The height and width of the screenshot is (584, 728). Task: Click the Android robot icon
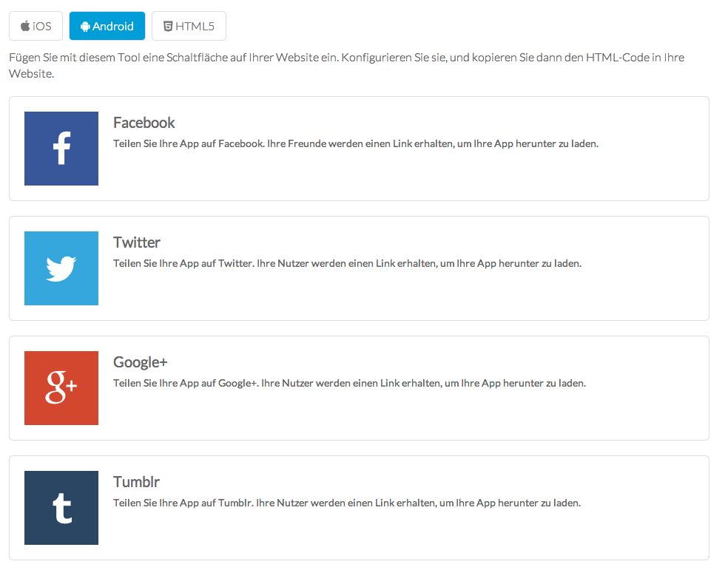pos(85,27)
